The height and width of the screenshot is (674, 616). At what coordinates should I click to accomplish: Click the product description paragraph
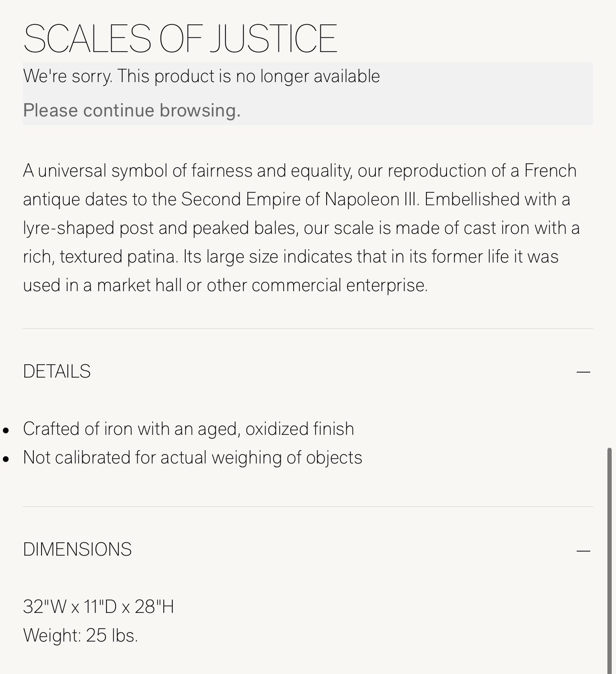(x=301, y=228)
